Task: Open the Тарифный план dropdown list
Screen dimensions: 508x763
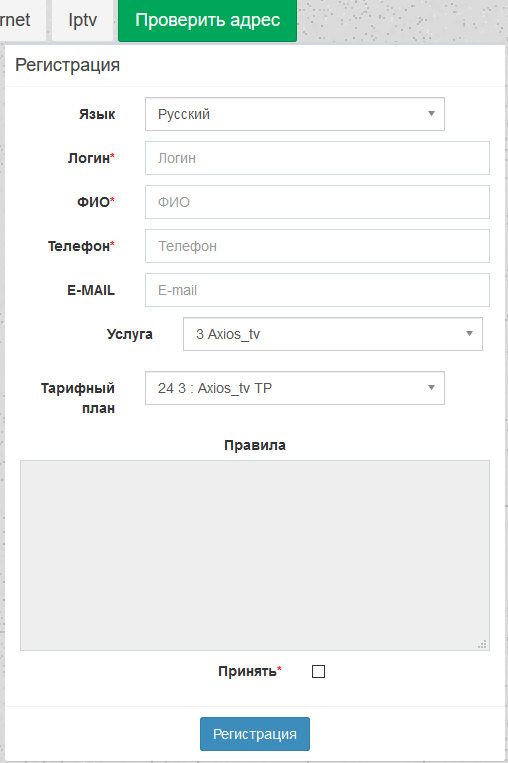Action: [295, 388]
